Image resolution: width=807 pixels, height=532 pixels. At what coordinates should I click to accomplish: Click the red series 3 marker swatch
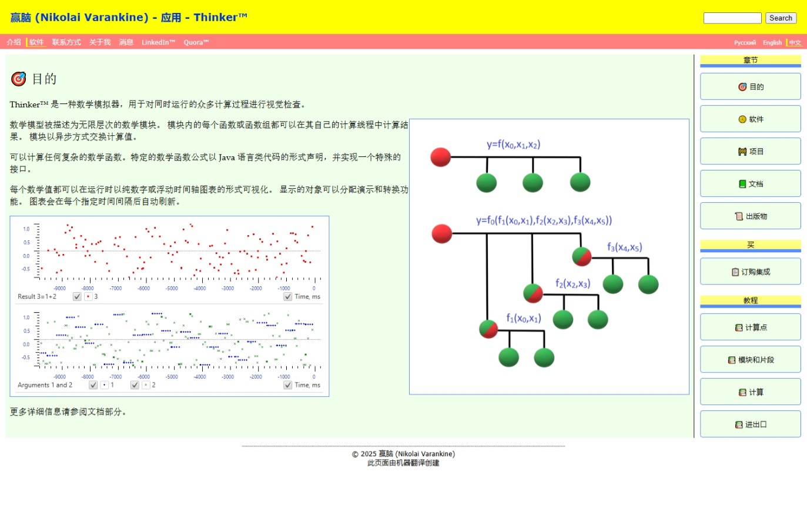(88, 297)
